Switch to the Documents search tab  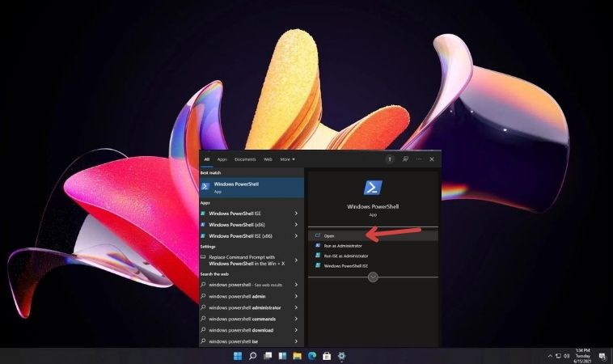[245, 159]
